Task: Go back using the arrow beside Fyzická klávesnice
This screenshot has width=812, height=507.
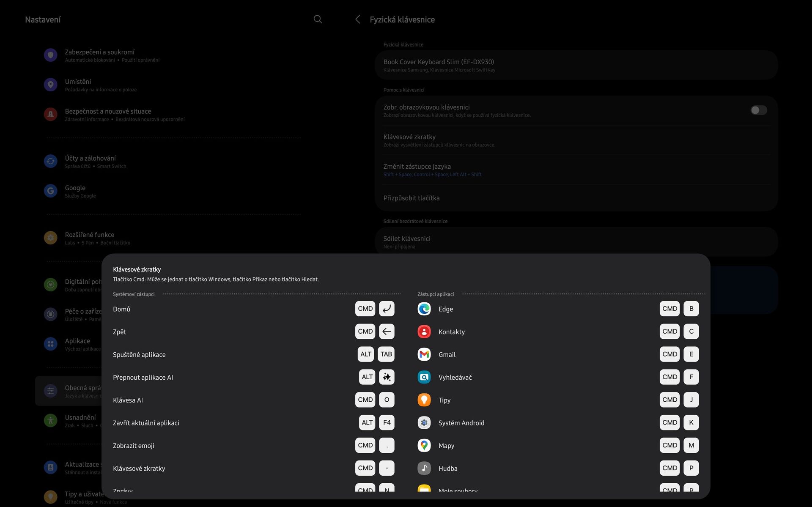Action: (358, 19)
